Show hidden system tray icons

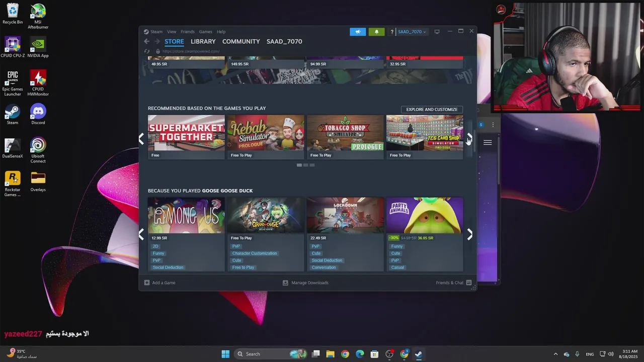click(x=555, y=354)
